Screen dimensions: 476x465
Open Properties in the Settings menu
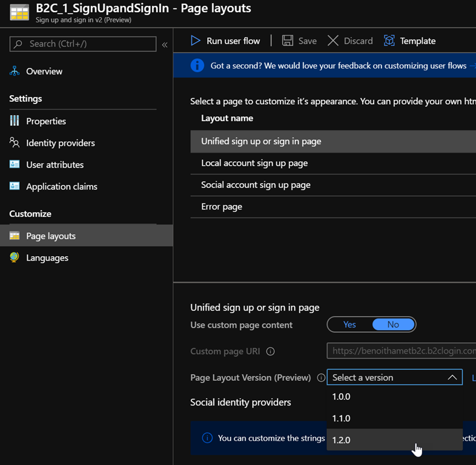(46, 121)
